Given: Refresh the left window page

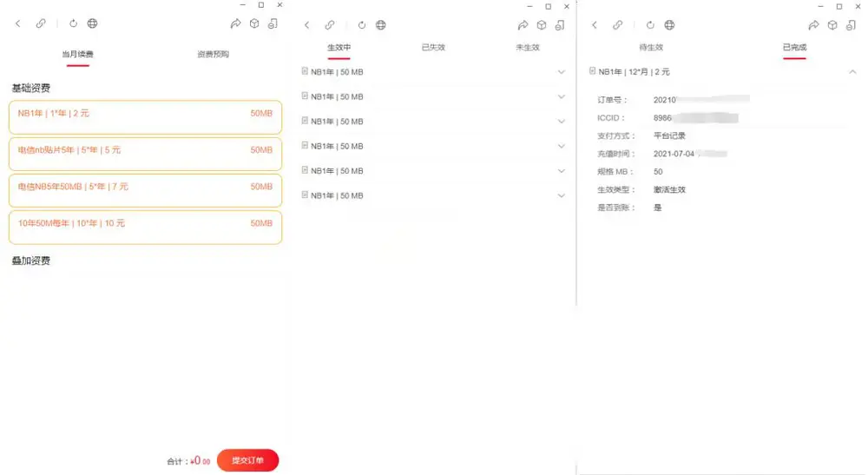Looking at the screenshot, I should click(73, 23).
